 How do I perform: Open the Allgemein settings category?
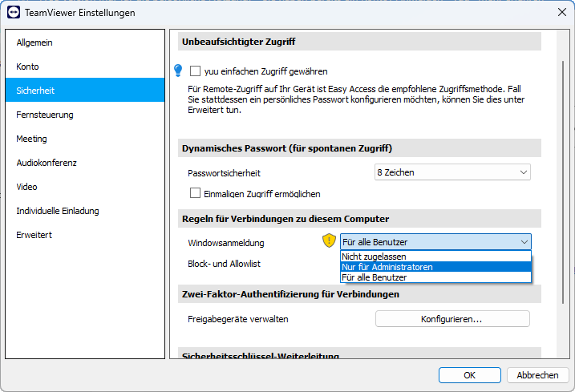click(34, 42)
